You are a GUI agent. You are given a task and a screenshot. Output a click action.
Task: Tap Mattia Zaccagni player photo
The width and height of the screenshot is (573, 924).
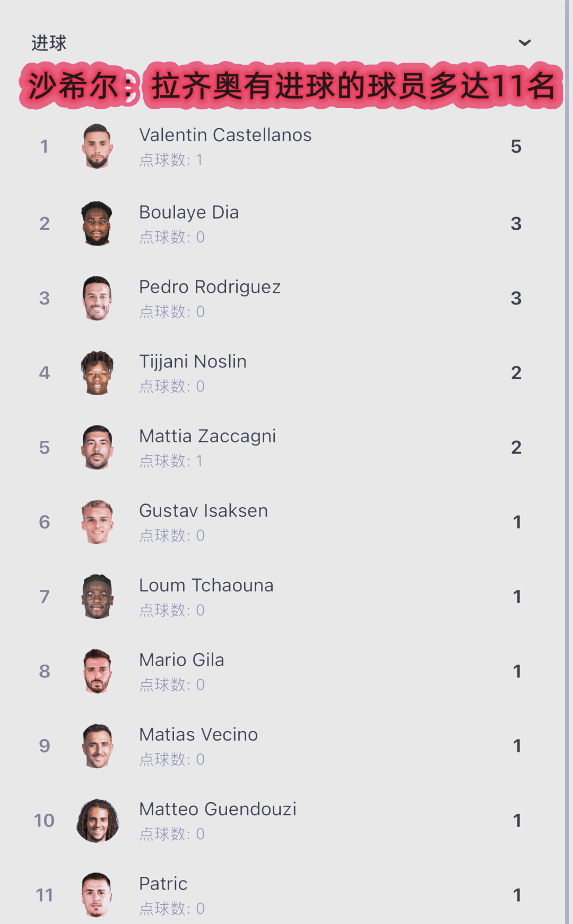pyautogui.click(x=97, y=447)
